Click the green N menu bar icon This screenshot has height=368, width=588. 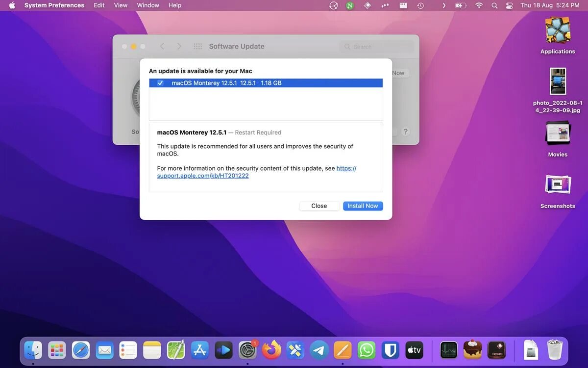click(350, 5)
